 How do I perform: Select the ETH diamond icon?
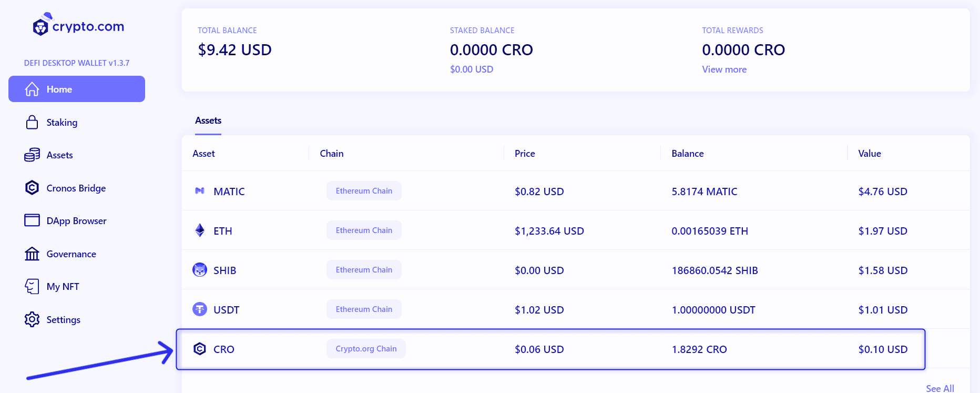200,230
